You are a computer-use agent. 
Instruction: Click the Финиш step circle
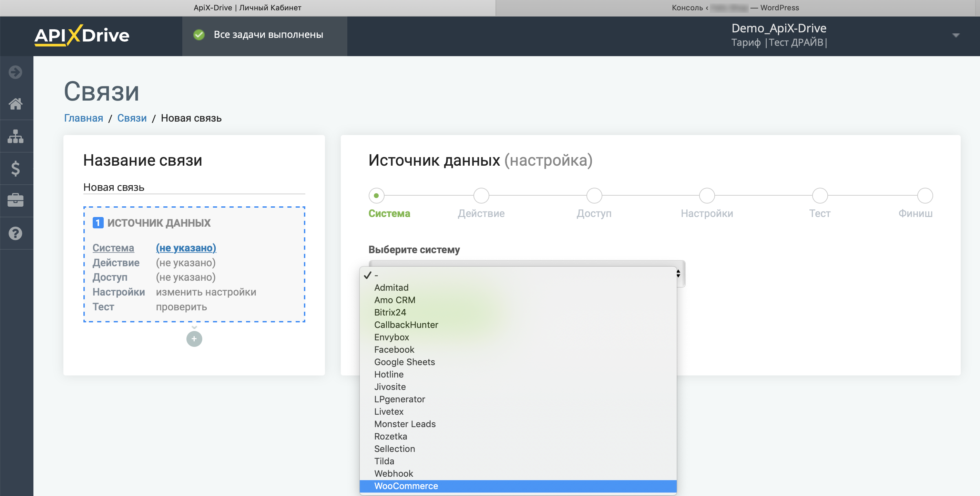[925, 196]
